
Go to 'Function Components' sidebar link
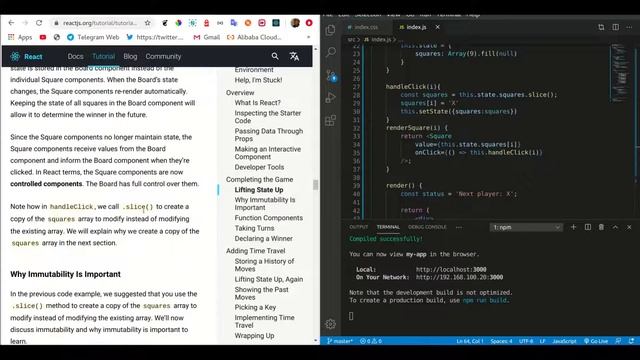coord(269,218)
